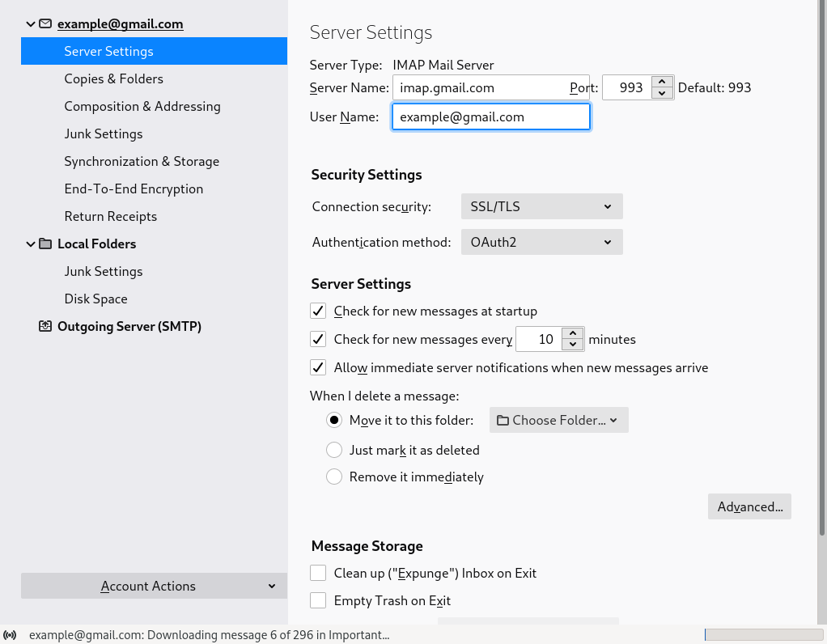This screenshot has height=644, width=827.
Task: Enable Empty Trash on Exit
Action: (317, 600)
